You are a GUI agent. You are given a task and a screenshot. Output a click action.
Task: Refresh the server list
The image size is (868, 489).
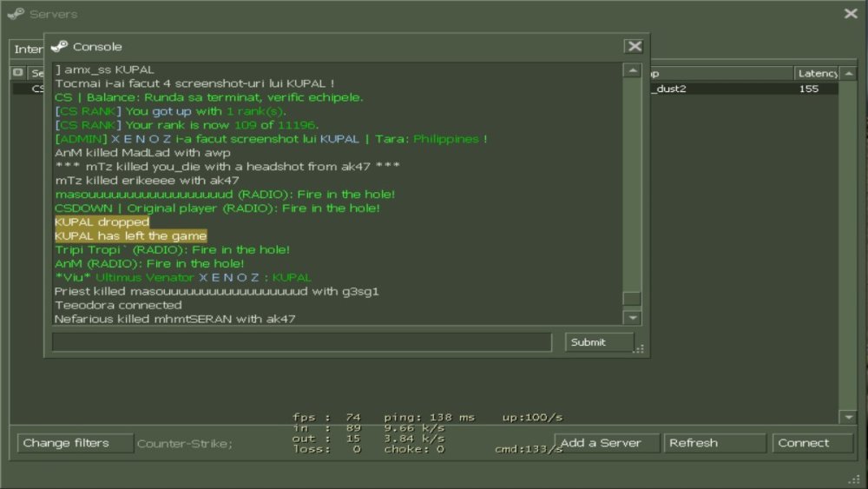click(714, 443)
